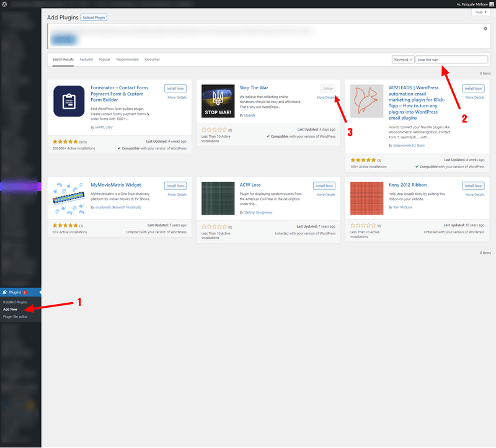Dismiss the notice with the close icon
This screenshot has height=448, width=496.
click(x=485, y=29)
